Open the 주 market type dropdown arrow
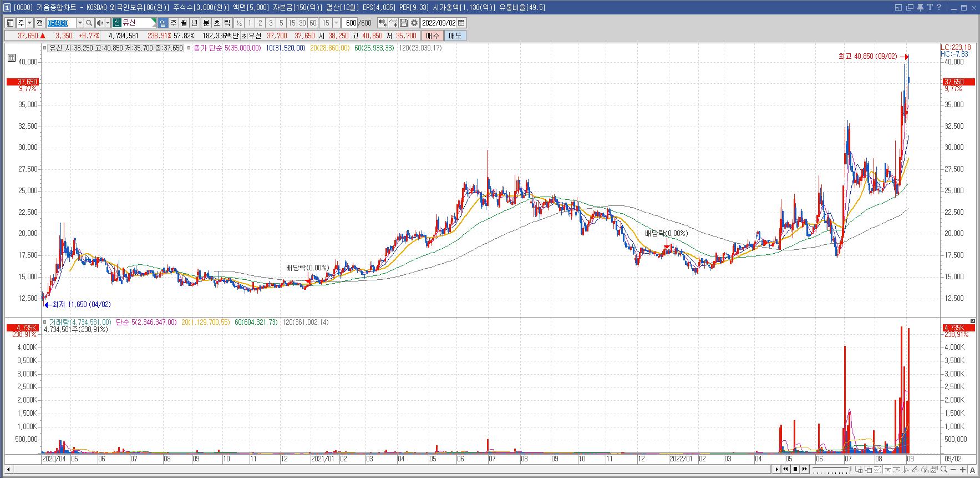 click(x=30, y=23)
